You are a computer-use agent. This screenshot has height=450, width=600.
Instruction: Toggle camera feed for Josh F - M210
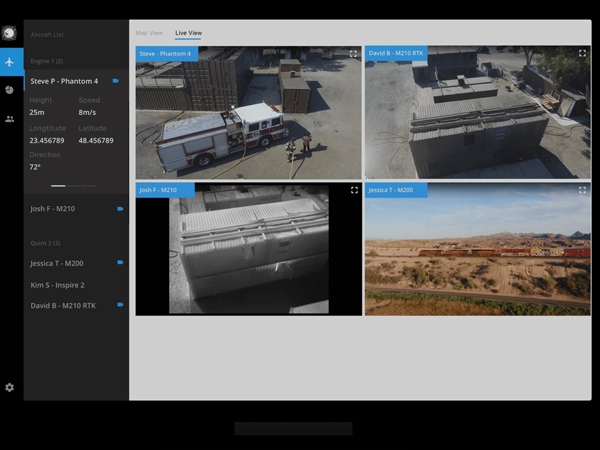click(120, 209)
